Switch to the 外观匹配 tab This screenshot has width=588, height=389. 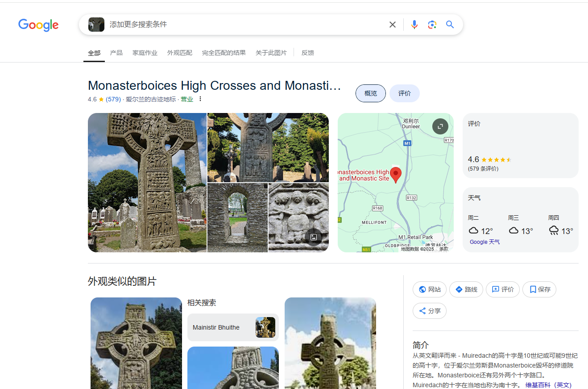click(180, 53)
